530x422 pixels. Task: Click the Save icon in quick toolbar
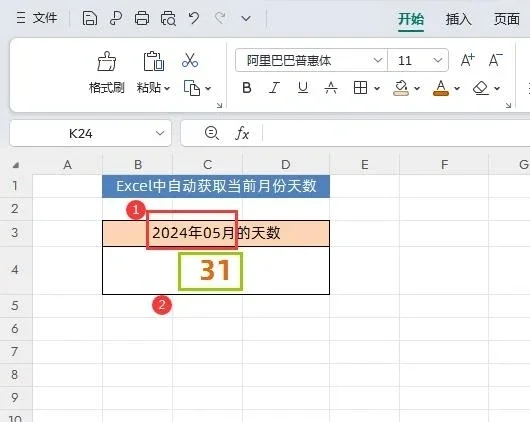pyautogui.click(x=90, y=18)
